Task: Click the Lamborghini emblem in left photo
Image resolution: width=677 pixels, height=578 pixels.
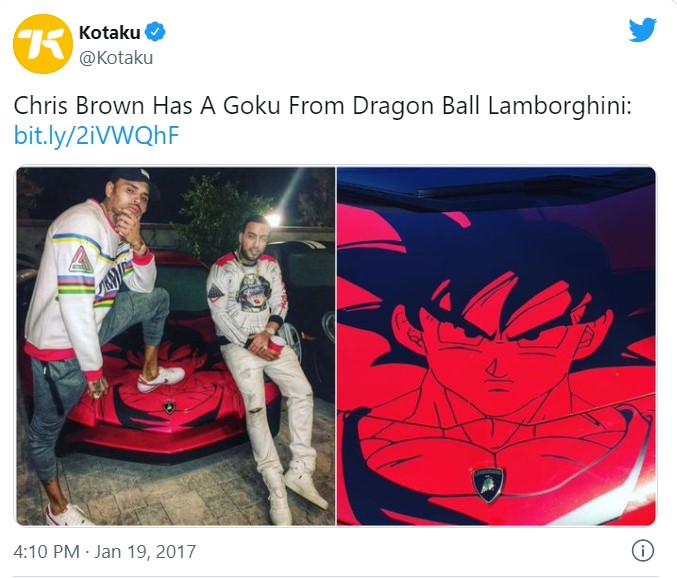Action: pyautogui.click(x=169, y=407)
